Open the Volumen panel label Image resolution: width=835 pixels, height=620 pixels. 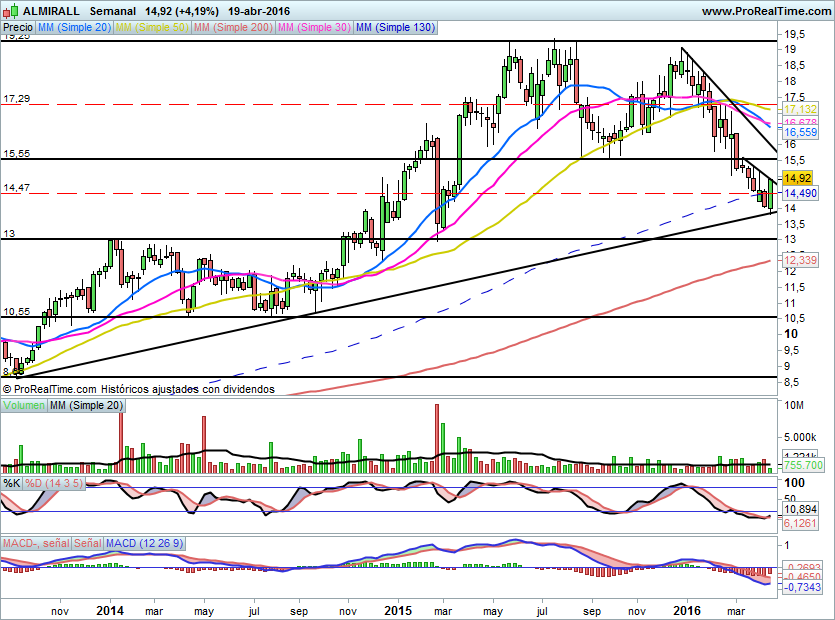pyautogui.click(x=24, y=405)
